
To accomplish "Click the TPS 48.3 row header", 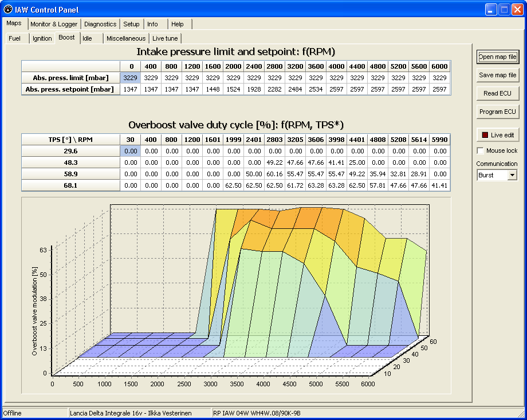I will pyautogui.click(x=70, y=163).
